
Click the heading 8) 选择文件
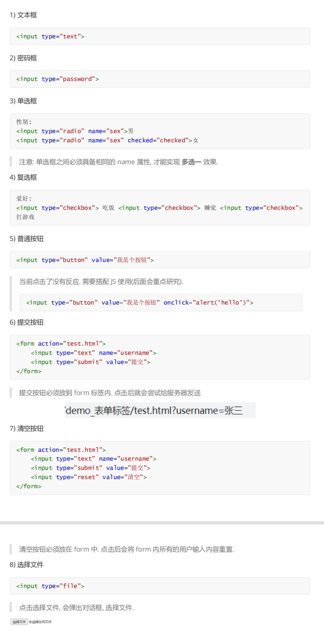coord(26,565)
